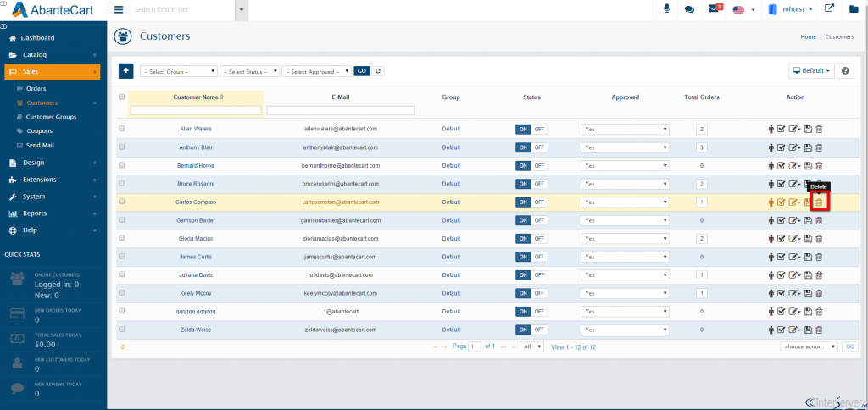Toggle Keely Mccoy status switch
Viewport: 868px width, 410px height.
coord(531,293)
